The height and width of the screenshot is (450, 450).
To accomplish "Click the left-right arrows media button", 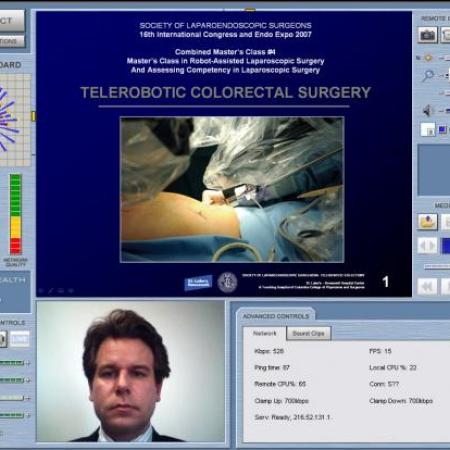I will click(427, 246).
